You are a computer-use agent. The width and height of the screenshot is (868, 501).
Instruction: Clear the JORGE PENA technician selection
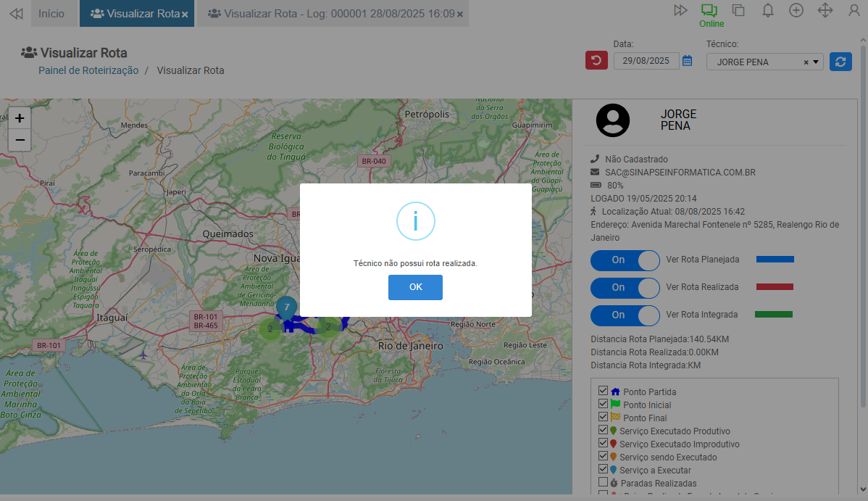coord(806,62)
